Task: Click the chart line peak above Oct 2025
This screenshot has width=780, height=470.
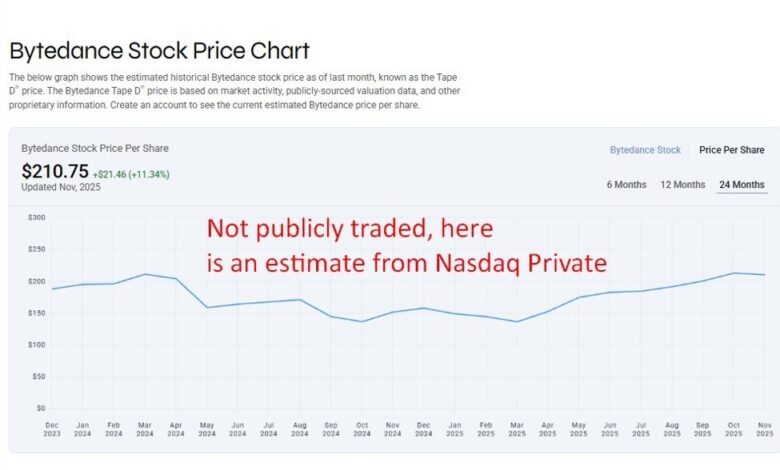Action: 735,273
